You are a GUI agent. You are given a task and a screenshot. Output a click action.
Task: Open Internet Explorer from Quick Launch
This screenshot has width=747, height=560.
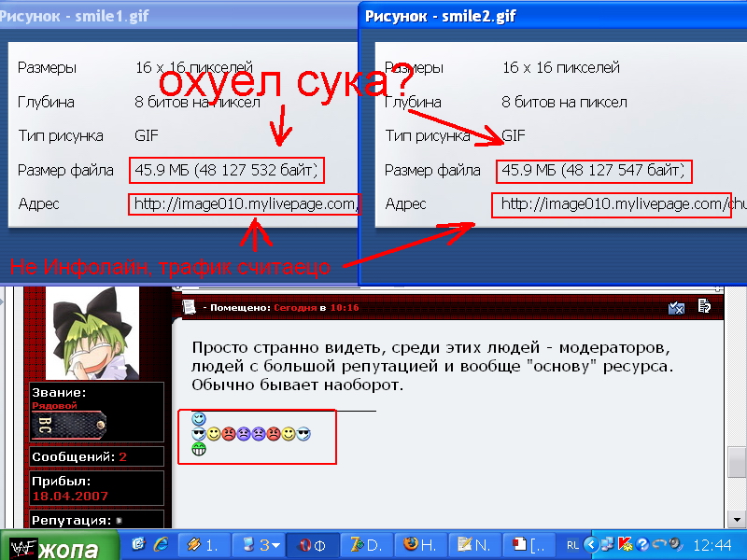point(160,544)
